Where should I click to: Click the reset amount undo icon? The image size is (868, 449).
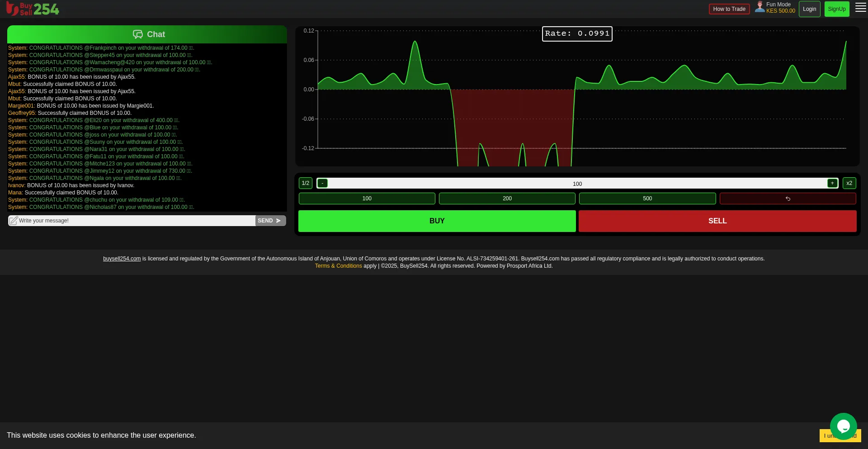click(788, 199)
